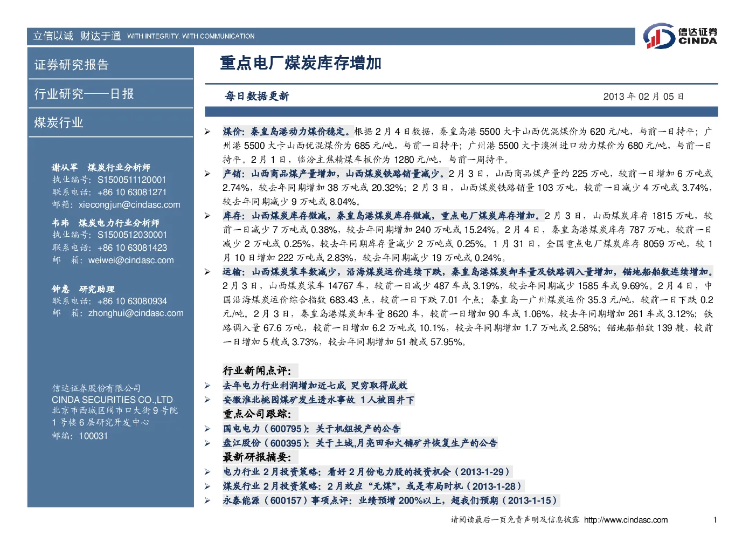The height and width of the screenshot is (535, 756).
Task: Click arrow bullet beside 国电电力 line
Action: pos(207,429)
